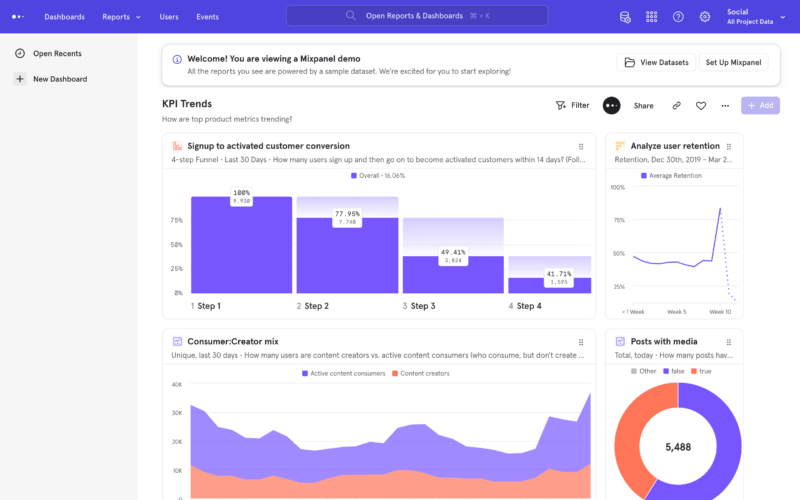Viewport: 800px width, 500px height.
Task: Open the settings gear icon
Action: 705,17
